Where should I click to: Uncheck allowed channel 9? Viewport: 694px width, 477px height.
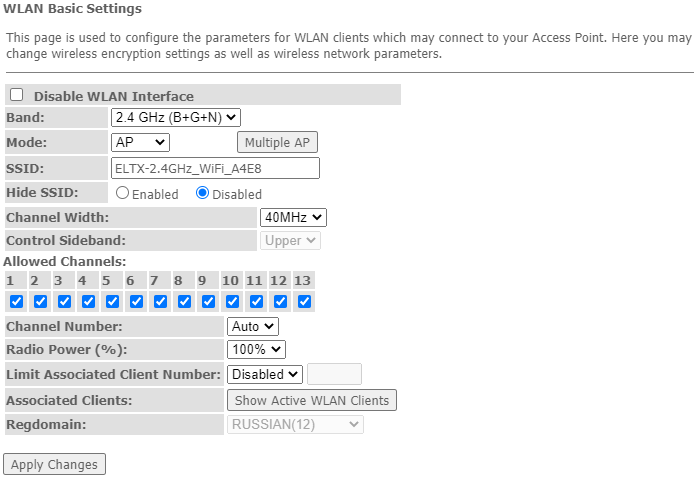click(208, 301)
